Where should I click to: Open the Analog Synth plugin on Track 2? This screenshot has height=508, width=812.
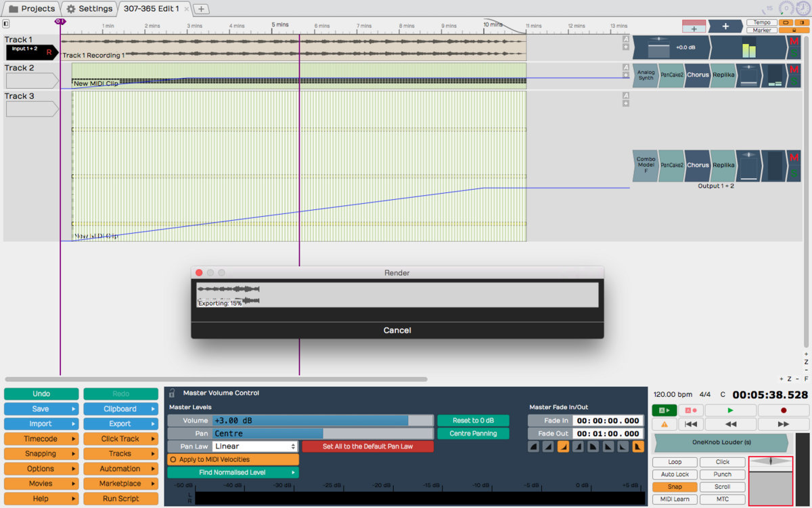pos(646,75)
